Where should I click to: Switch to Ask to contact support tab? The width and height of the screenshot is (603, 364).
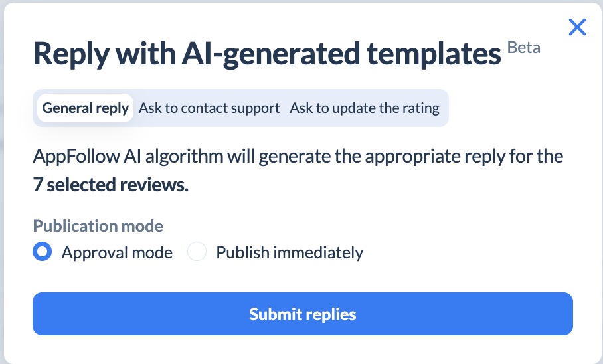point(209,108)
